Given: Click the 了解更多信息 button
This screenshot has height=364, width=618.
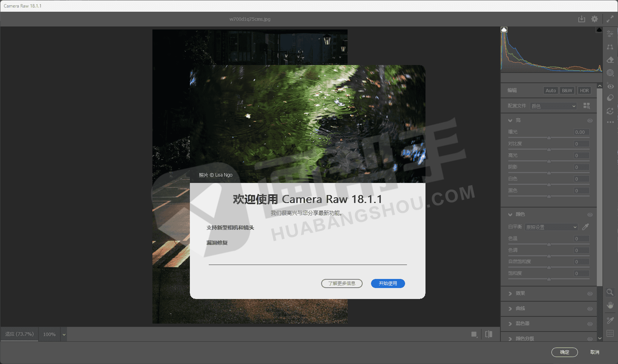Looking at the screenshot, I should (342, 283).
